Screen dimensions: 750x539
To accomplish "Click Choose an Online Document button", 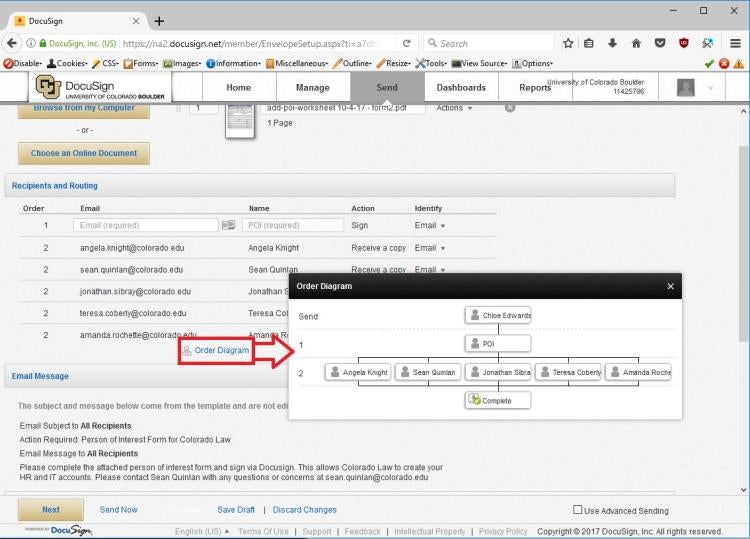I will coord(84,154).
